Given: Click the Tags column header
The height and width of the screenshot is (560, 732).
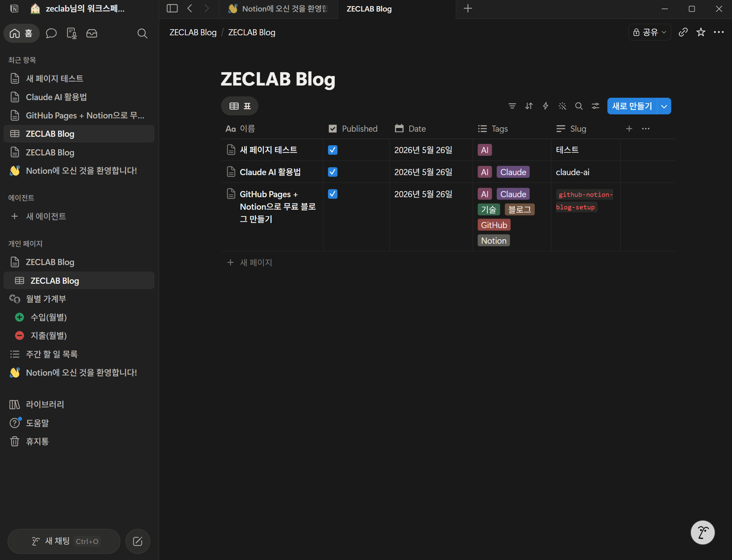Looking at the screenshot, I should point(512,129).
